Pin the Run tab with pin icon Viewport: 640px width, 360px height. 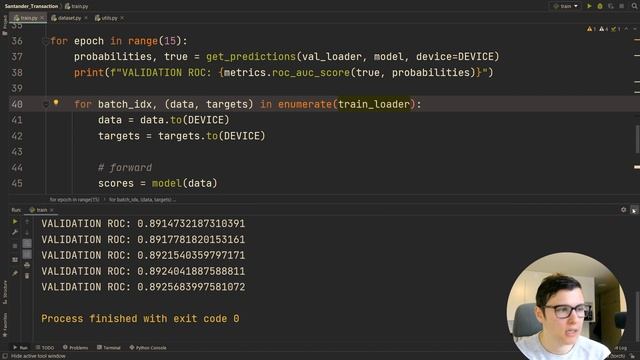[x=15, y=273]
